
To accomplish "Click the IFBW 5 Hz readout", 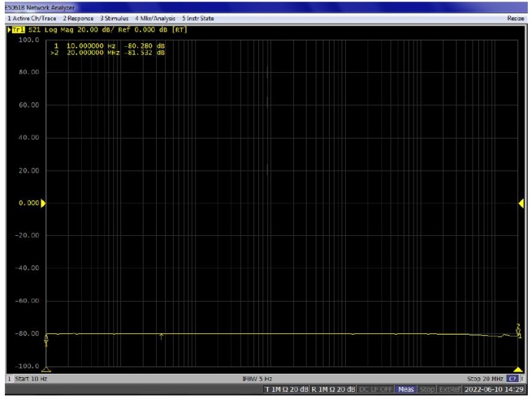I will coord(258,379).
